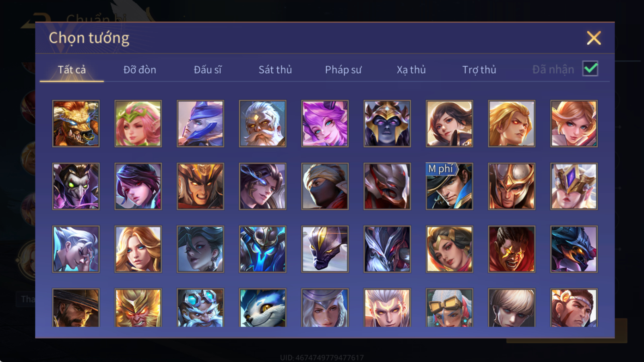This screenshot has width=644, height=362.
Task: Choose the pink-haired fairy hero with green crown
Action: pyautogui.click(x=138, y=123)
